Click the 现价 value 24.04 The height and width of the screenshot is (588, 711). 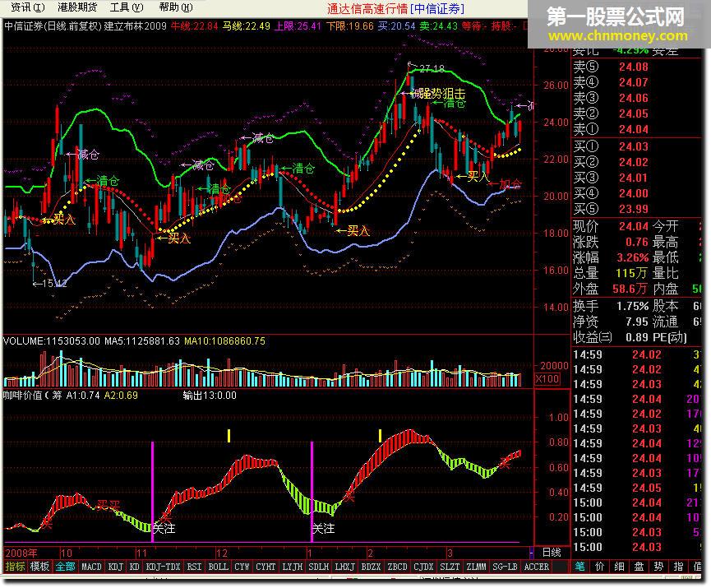coord(634,226)
